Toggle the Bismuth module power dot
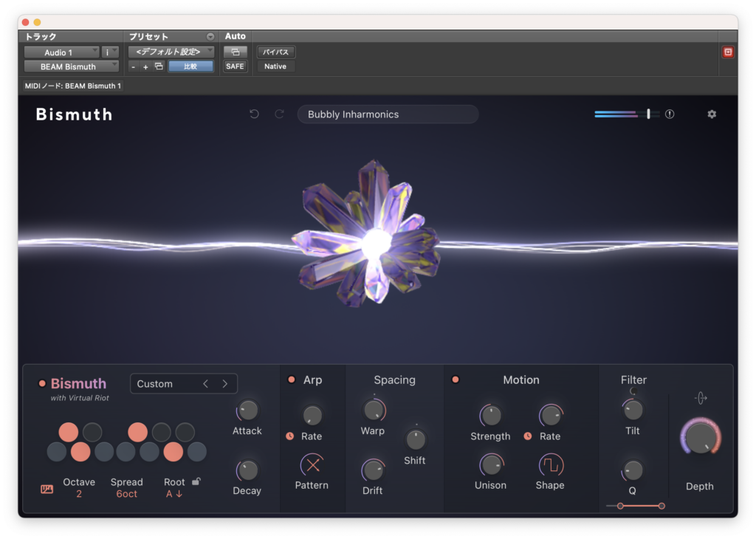 (x=42, y=384)
